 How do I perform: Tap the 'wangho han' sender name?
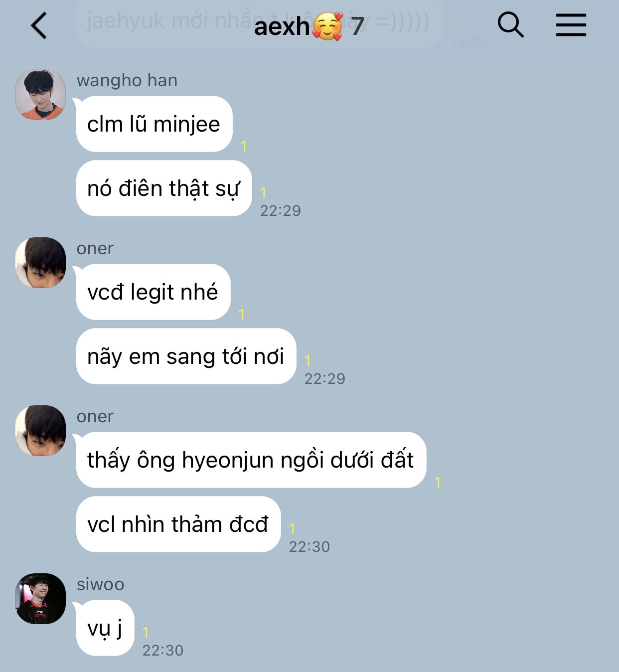127,80
